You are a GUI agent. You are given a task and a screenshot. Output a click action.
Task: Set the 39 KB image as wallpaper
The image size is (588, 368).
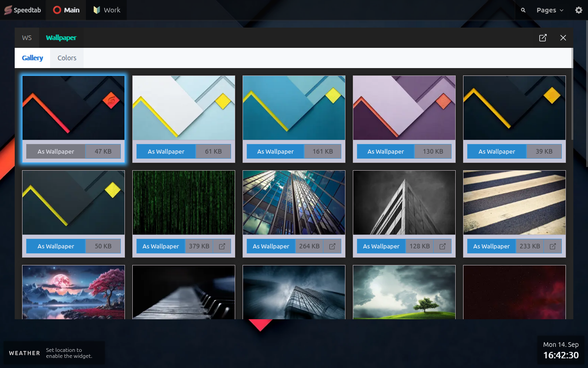tap(497, 151)
